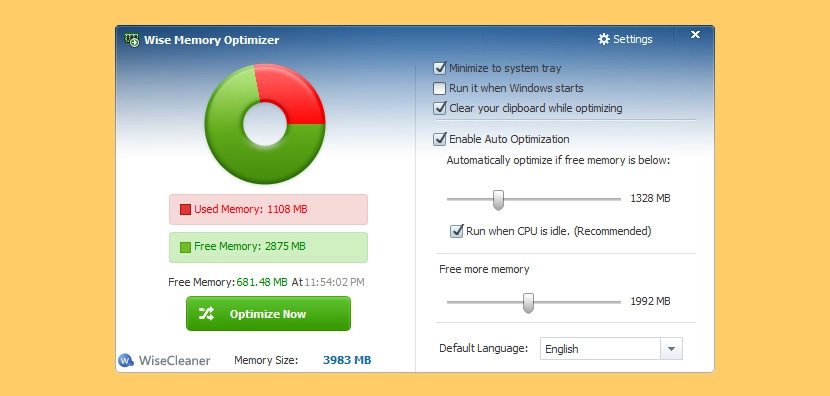The width and height of the screenshot is (830, 396).
Task: Click the WiseCleaner logo icon
Action: coord(126,361)
